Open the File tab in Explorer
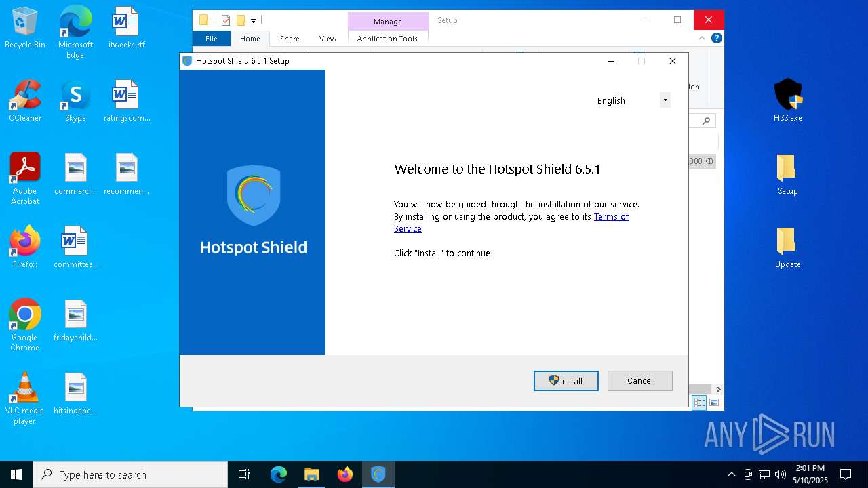This screenshot has height=488, width=868. 212,39
